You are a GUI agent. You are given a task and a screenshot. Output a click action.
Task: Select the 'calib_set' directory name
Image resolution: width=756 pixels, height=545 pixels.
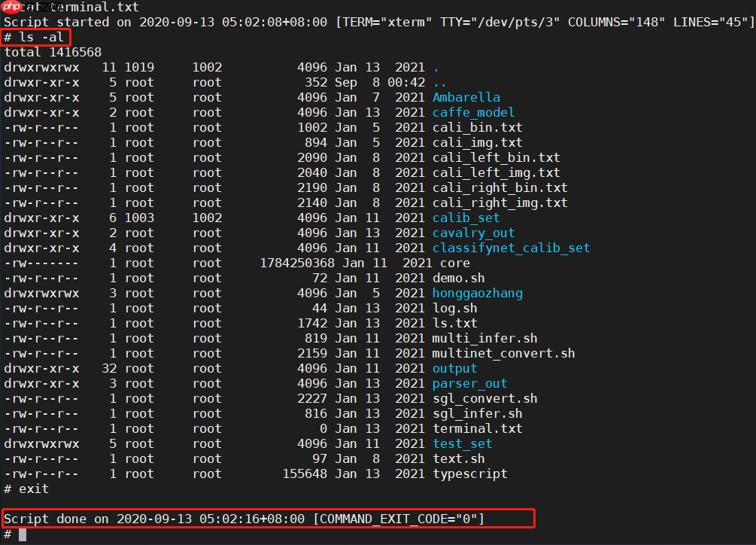[466, 218]
